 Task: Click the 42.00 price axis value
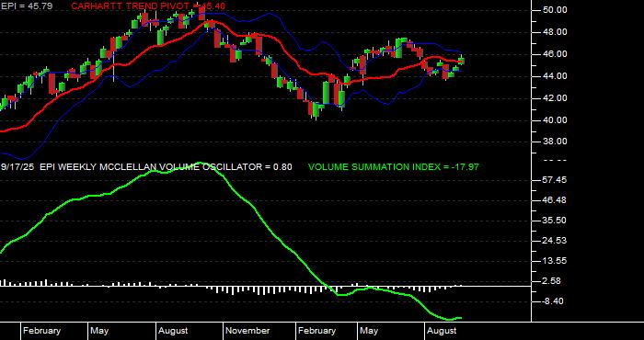click(x=555, y=98)
